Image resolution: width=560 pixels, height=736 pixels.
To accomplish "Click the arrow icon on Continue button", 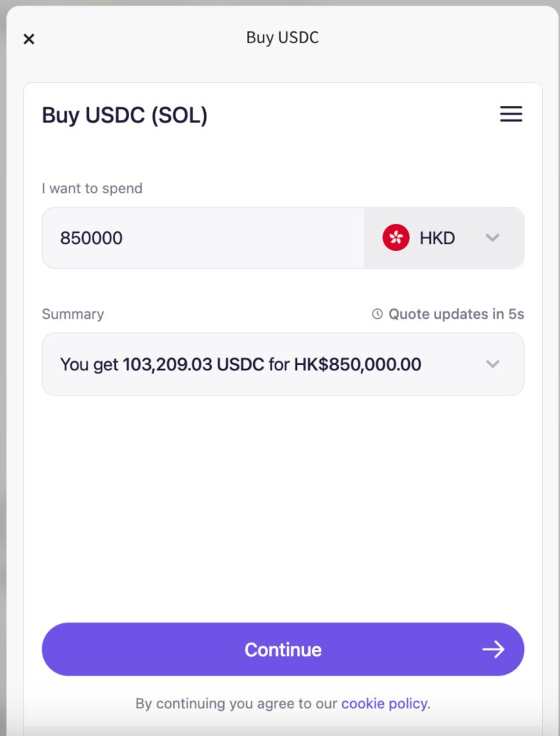I will (x=493, y=649).
